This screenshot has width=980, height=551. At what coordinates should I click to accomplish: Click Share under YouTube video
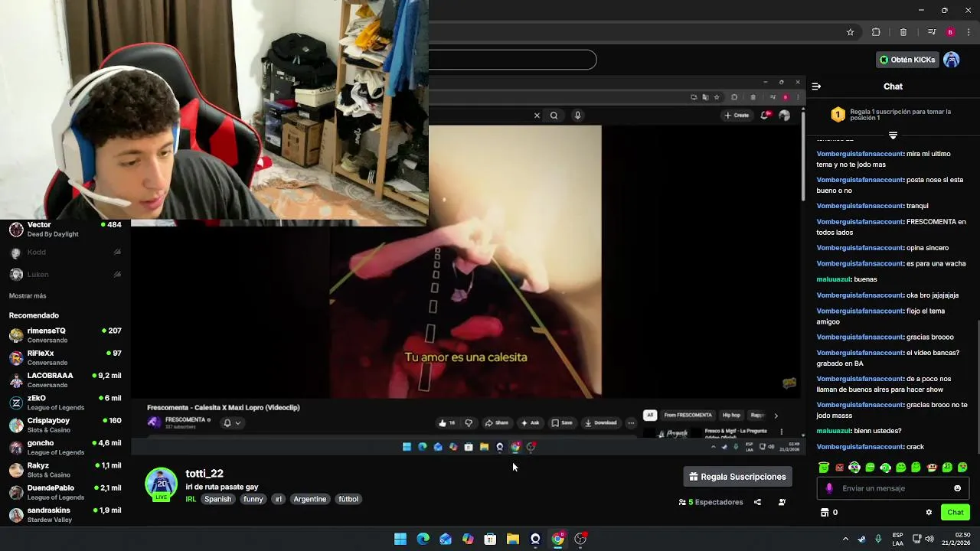tap(497, 422)
